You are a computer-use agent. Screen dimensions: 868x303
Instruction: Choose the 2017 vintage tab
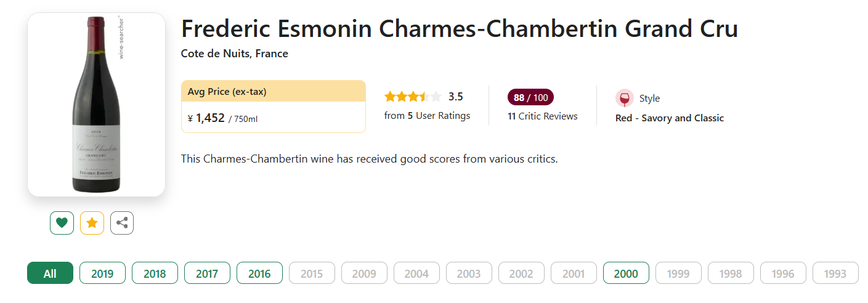(207, 273)
